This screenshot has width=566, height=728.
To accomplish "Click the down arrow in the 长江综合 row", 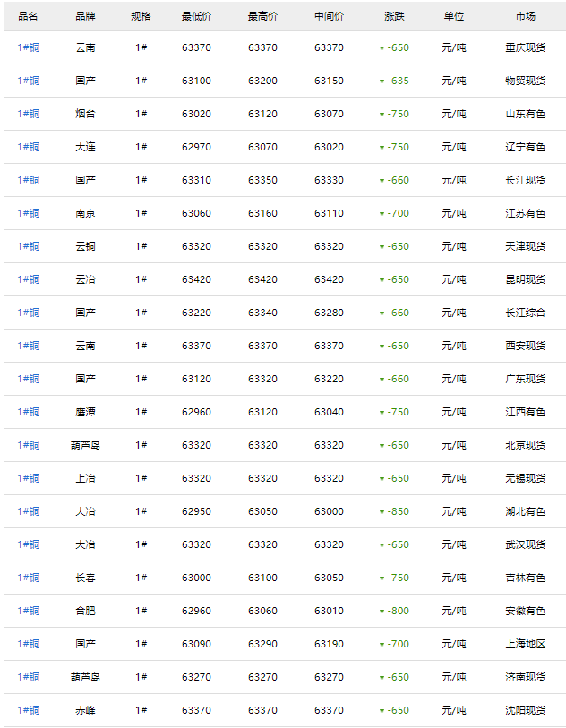I will point(382,313).
